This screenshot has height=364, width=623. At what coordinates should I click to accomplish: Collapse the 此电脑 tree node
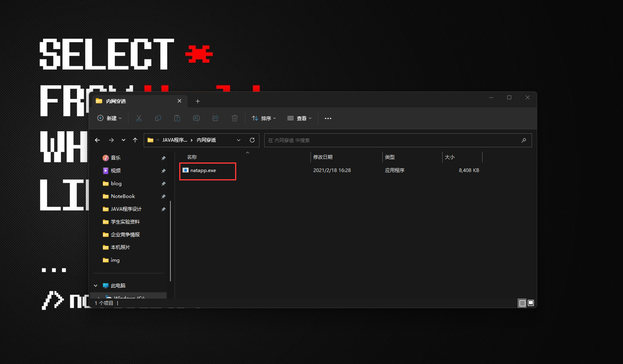(x=96, y=286)
